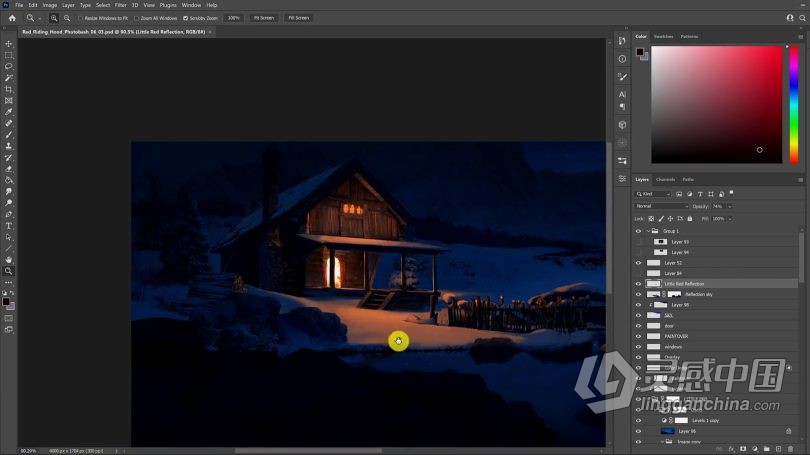The image size is (810, 455).
Task: Switch to the Channels tab
Action: point(665,180)
